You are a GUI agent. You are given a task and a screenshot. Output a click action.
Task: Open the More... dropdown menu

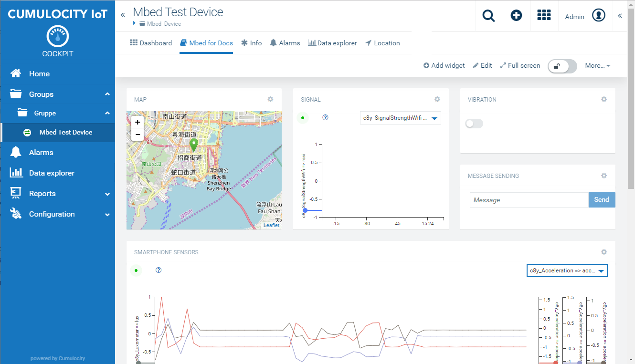(x=598, y=65)
